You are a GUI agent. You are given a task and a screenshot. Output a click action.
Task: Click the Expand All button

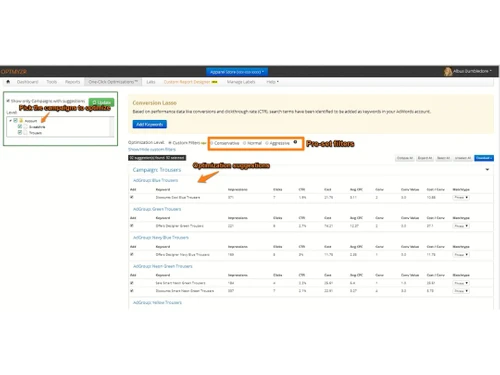(425, 158)
